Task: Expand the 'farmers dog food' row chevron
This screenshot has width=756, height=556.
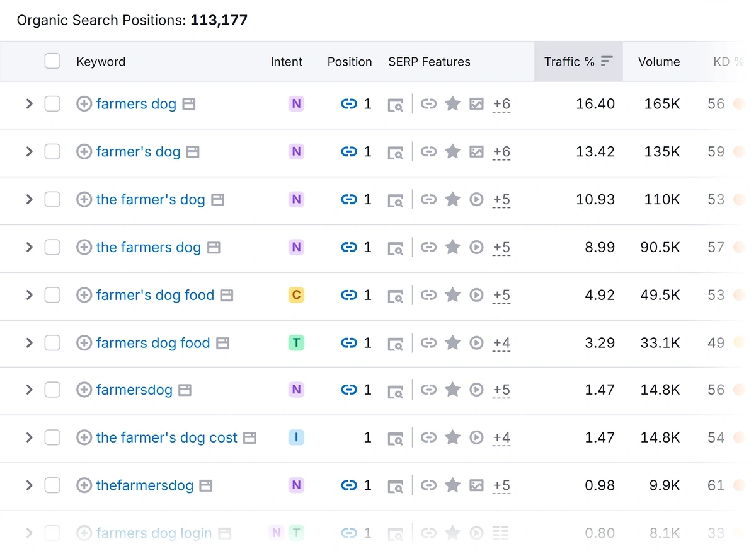Action: (29, 343)
